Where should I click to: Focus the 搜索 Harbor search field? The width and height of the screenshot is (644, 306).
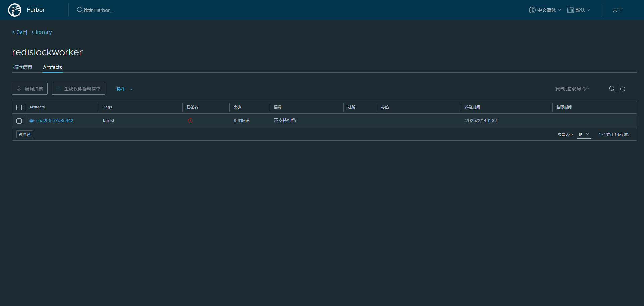pos(98,10)
